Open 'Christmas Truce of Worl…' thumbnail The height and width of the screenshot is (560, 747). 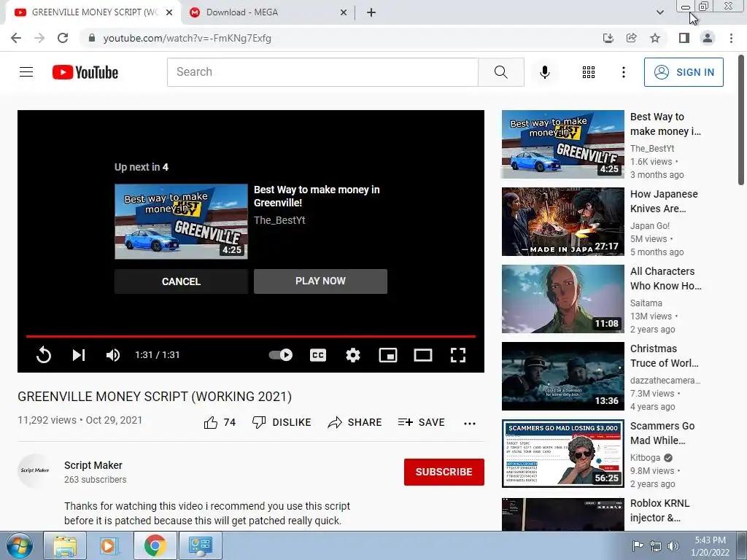[562, 376]
